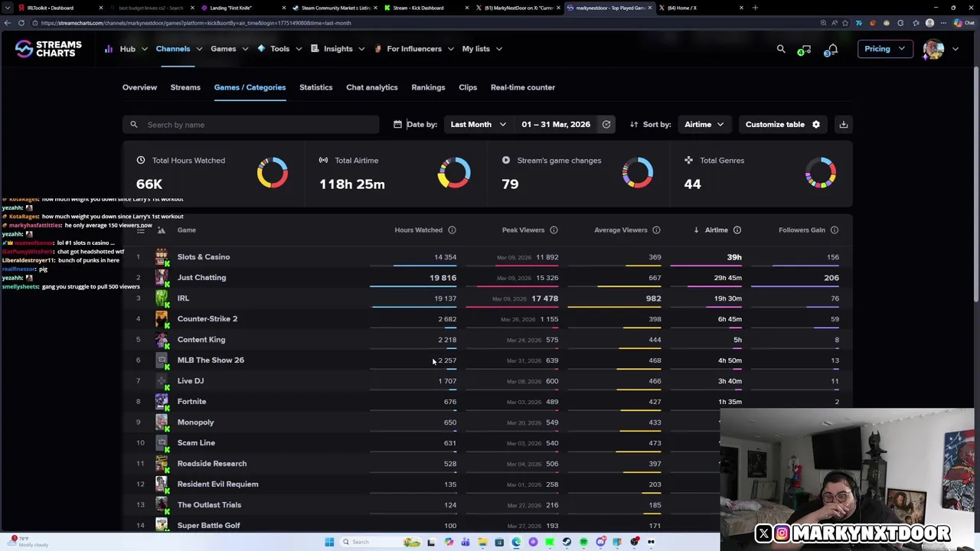Click the Customize table gear icon
Image resolution: width=980 pixels, height=551 pixels.
(x=816, y=124)
